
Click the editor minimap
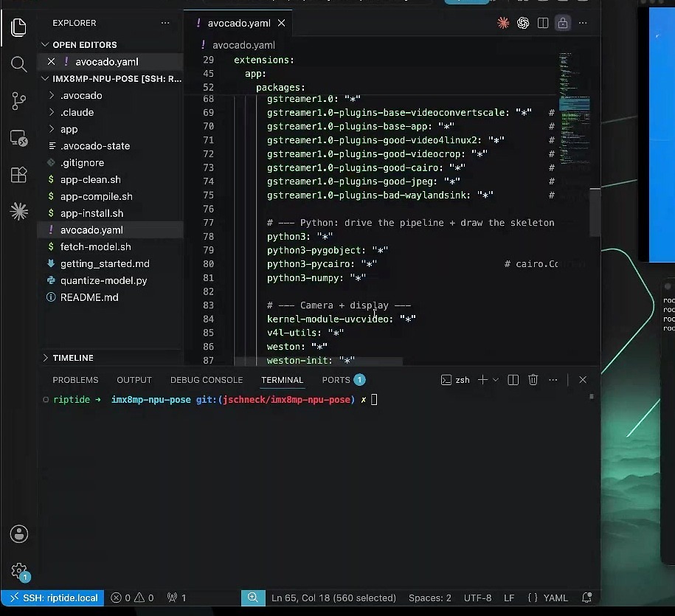(574, 108)
